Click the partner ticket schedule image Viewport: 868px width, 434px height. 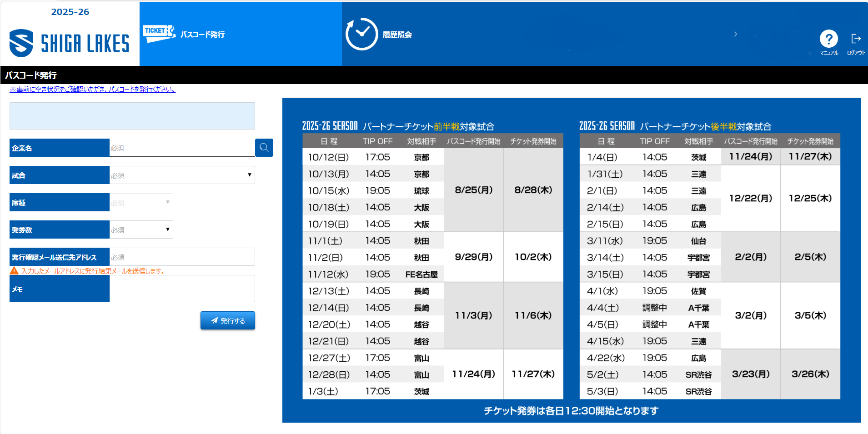(571, 260)
